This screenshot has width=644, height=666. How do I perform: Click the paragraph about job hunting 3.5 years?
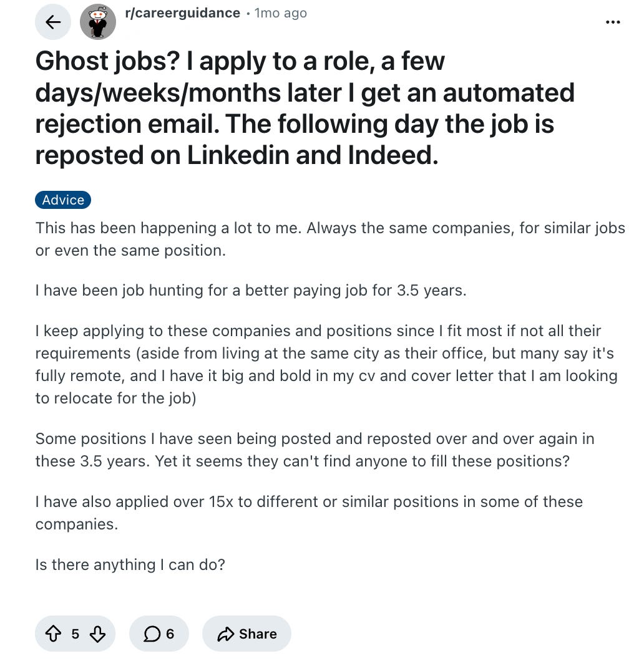click(x=251, y=291)
